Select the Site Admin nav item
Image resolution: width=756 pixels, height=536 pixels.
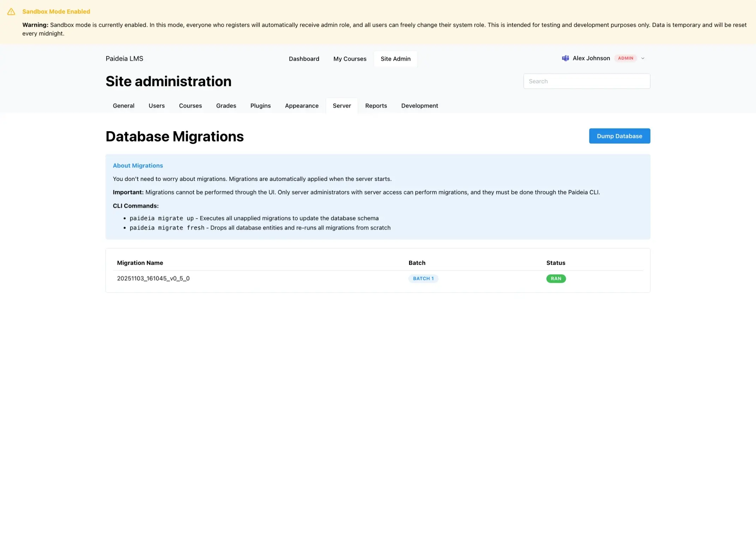click(395, 59)
